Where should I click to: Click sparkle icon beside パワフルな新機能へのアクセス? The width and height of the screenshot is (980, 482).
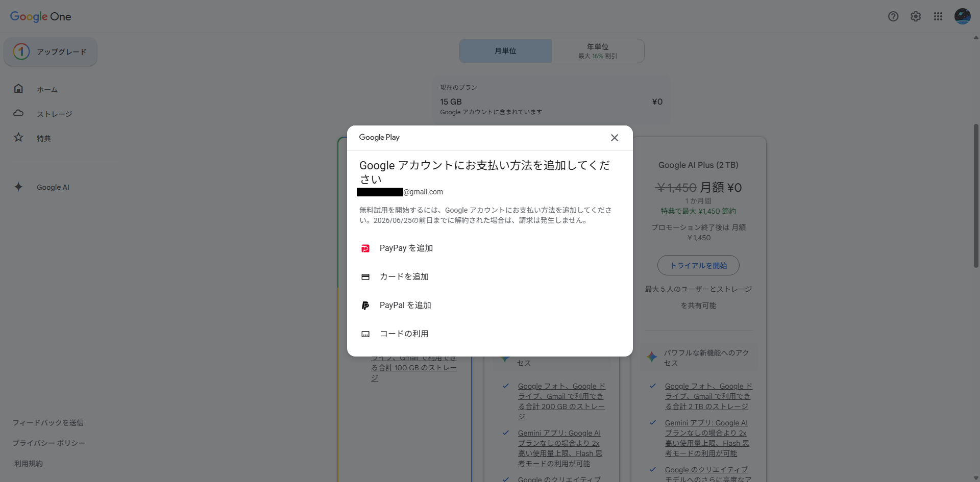(x=652, y=357)
